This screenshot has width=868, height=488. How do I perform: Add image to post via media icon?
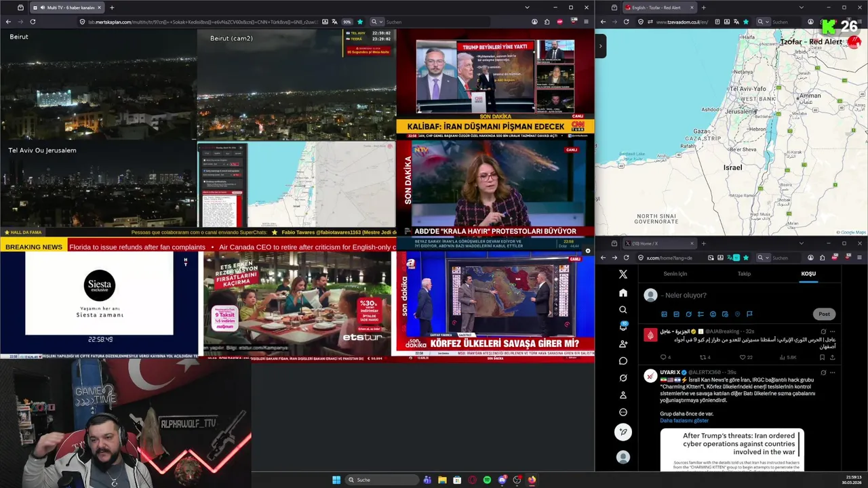tap(664, 314)
